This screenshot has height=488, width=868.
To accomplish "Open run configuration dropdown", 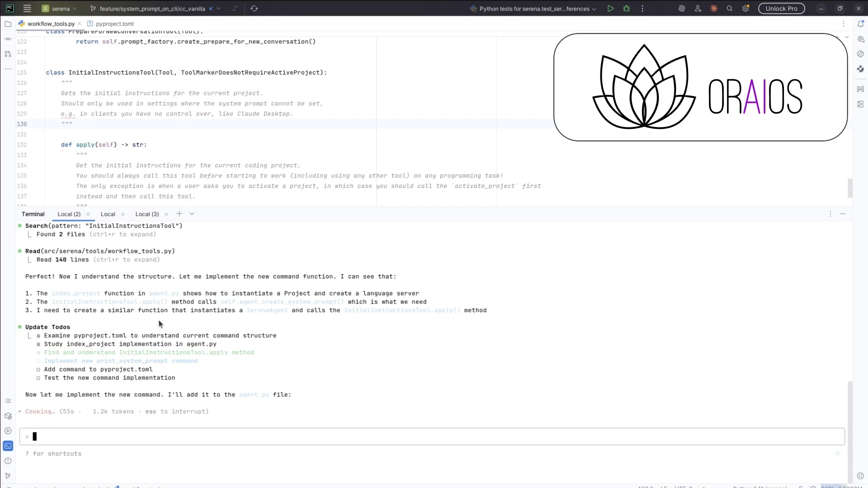I will pos(533,9).
